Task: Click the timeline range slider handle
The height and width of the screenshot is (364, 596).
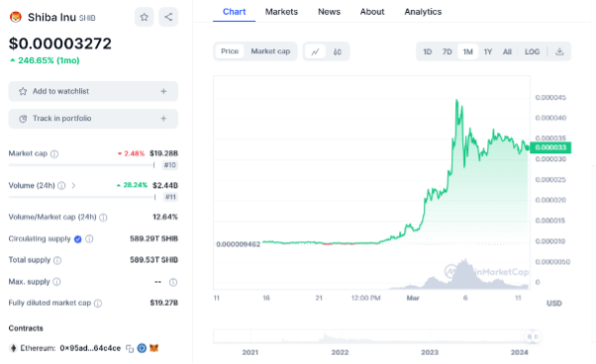Action: (533, 336)
